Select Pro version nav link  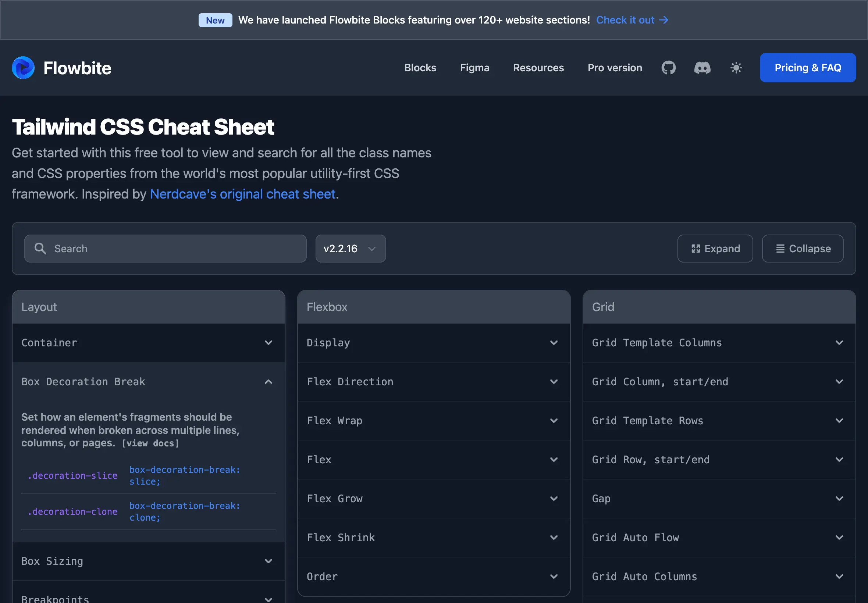coord(615,68)
